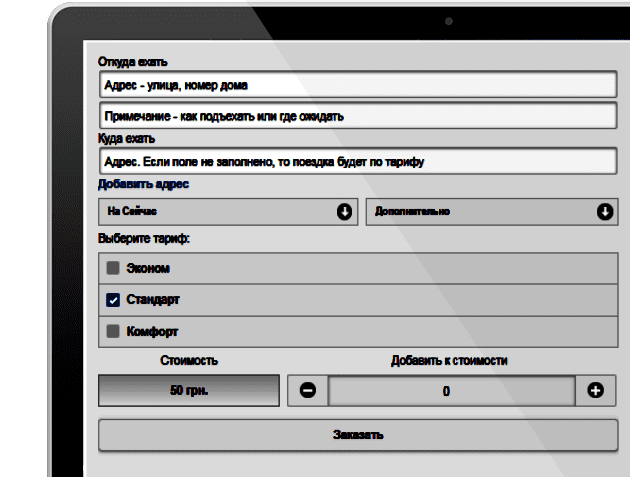Uncheck the Стандарт tariff checkbox
Screen dimensions: 630x477
[x=114, y=299]
